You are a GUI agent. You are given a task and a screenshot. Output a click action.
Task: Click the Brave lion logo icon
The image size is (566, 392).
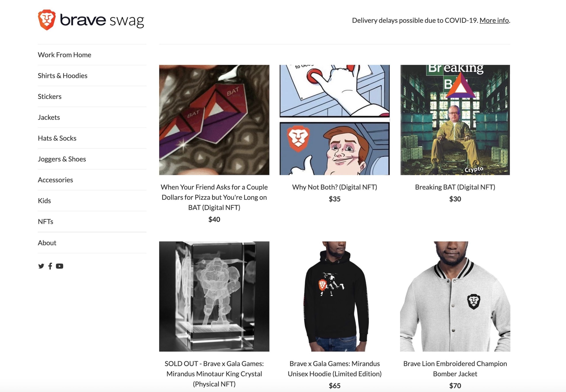coord(47,20)
